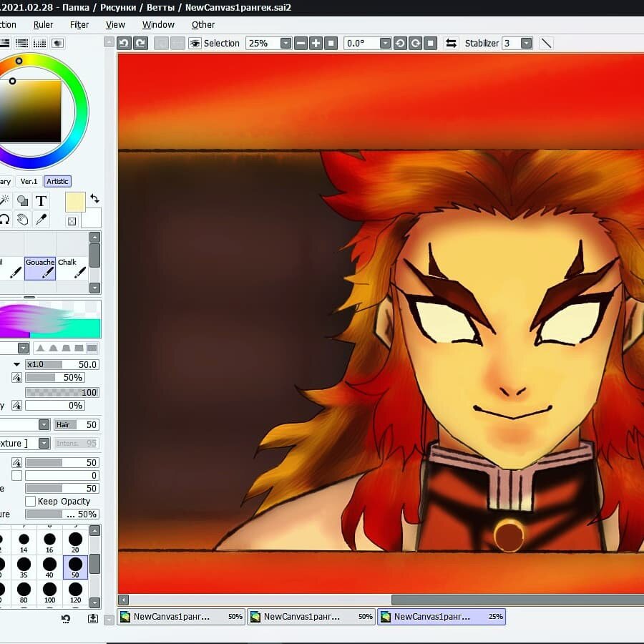Open the brush texture dropdown arrow
Image resolution: width=644 pixels, height=644 pixels.
pos(44,443)
